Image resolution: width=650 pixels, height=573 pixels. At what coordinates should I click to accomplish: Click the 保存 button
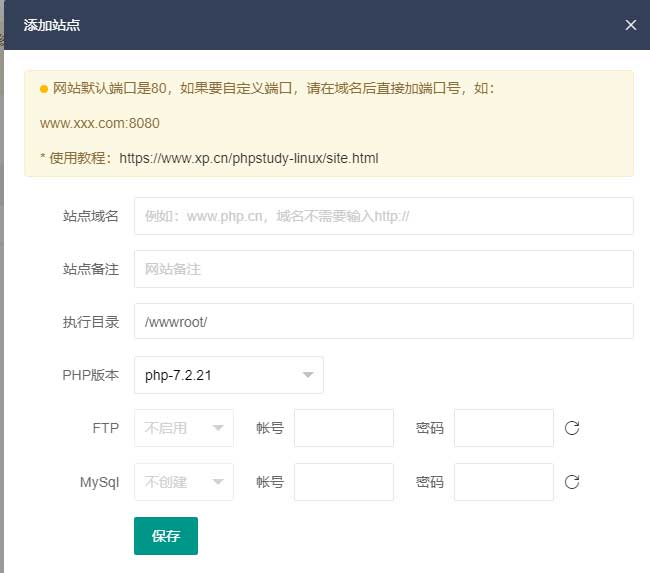[166, 536]
